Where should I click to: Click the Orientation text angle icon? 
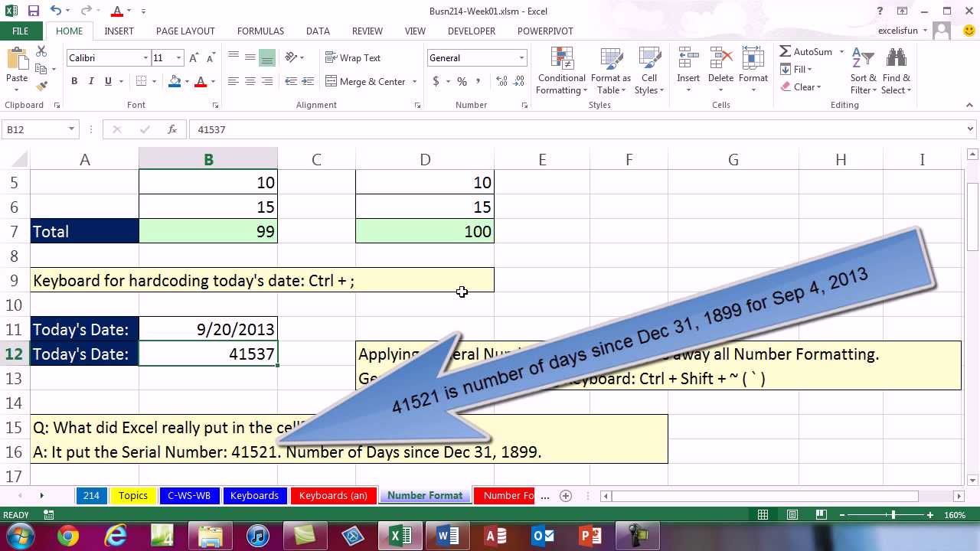tap(291, 58)
